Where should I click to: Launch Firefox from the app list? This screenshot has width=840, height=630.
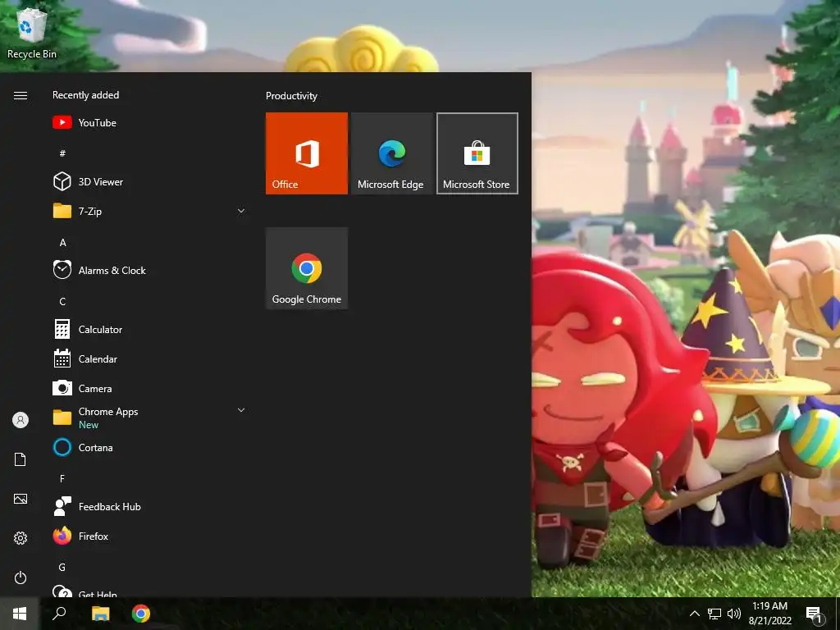tap(149, 536)
